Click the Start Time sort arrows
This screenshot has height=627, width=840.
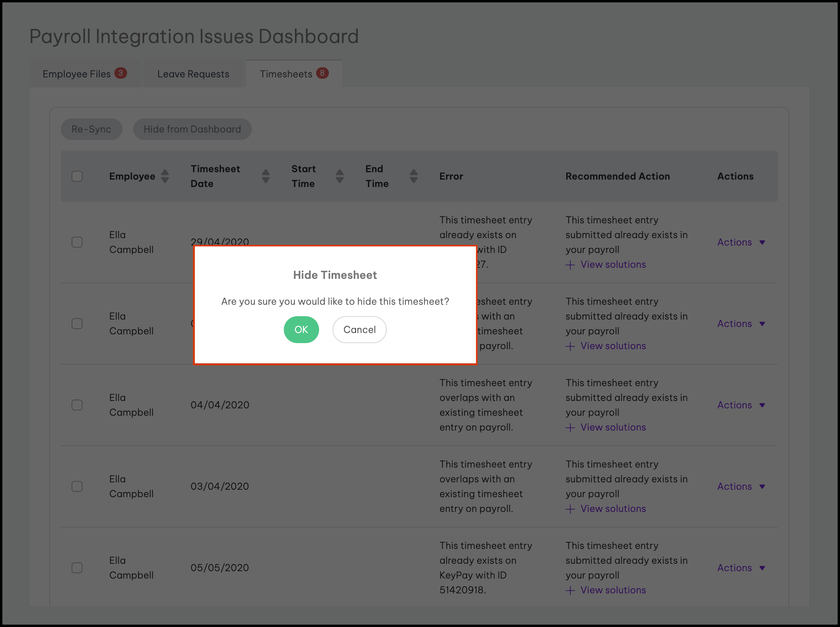pos(340,176)
